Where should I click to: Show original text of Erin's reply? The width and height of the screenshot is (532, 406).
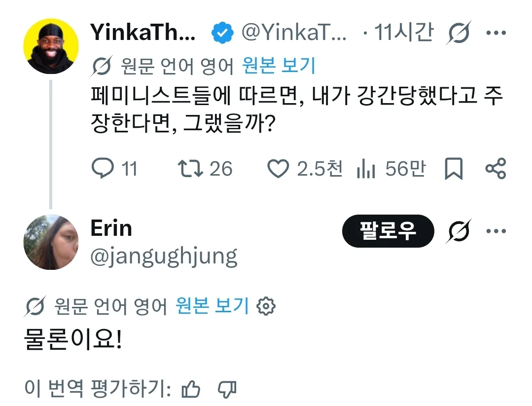(x=213, y=306)
